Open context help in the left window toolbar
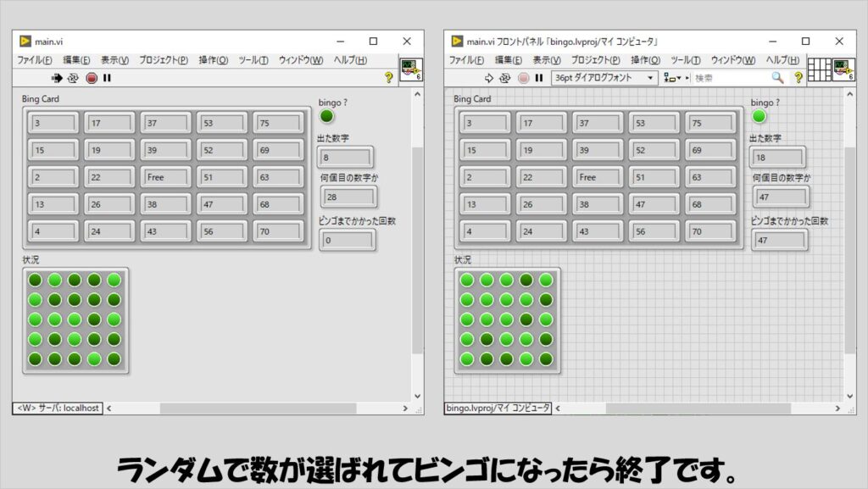Image resolution: width=868 pixels, height=489 pixels. 389,78
